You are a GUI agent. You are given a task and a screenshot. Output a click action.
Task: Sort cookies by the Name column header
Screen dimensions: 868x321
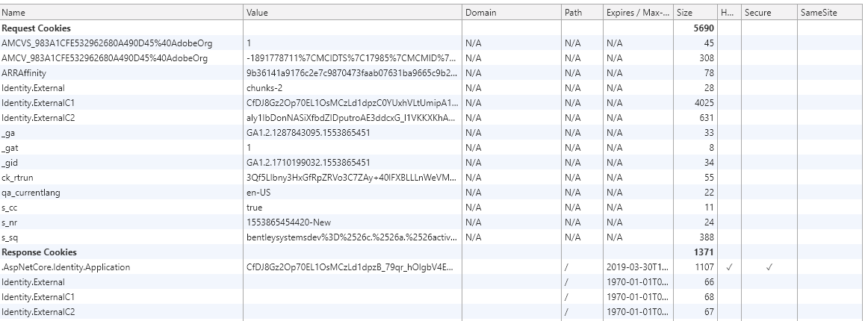[122, 12]
